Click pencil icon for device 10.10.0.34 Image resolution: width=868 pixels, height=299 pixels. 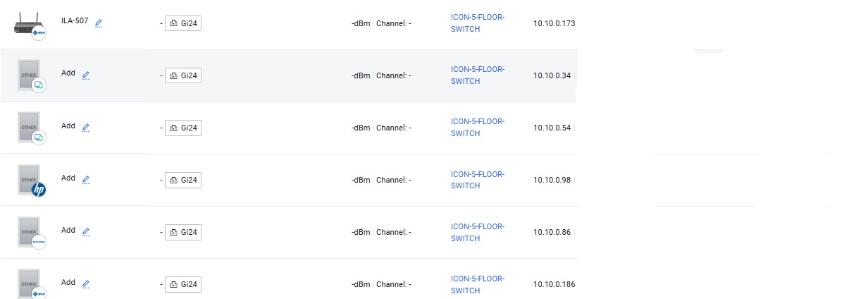pyautogui.click(x=86, y=75)
